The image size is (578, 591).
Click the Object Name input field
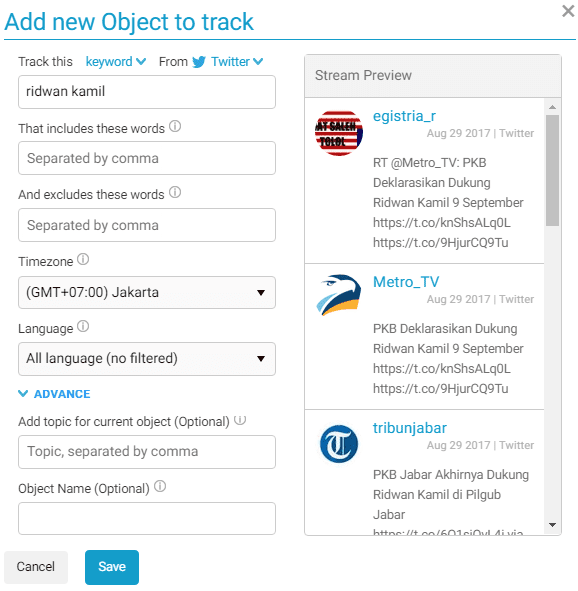click(x=147, y=518)
